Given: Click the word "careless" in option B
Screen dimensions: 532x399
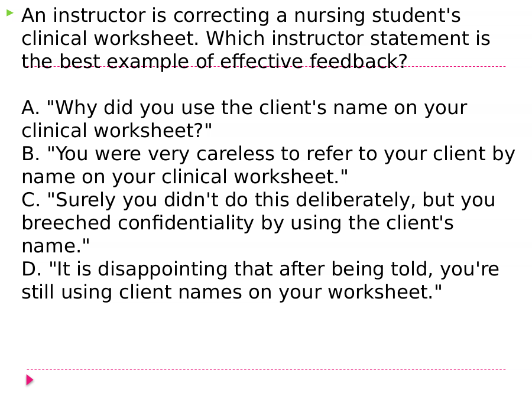Looking at the screenshot, I should (235, 154).
